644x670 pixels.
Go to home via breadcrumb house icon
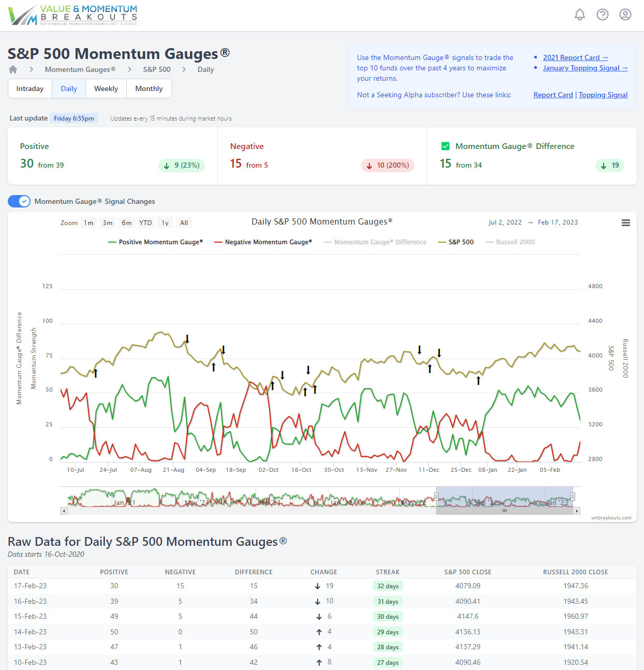click(13, 69)
